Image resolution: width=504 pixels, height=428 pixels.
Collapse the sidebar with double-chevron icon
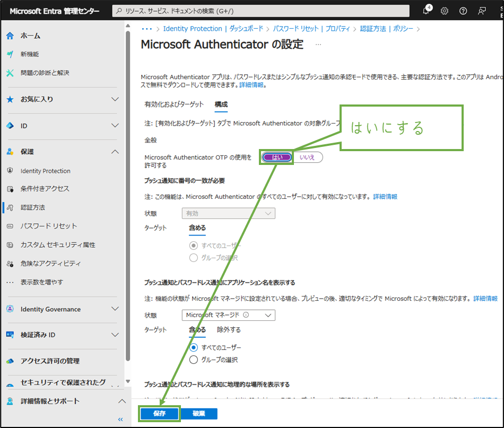coord(120,420)
